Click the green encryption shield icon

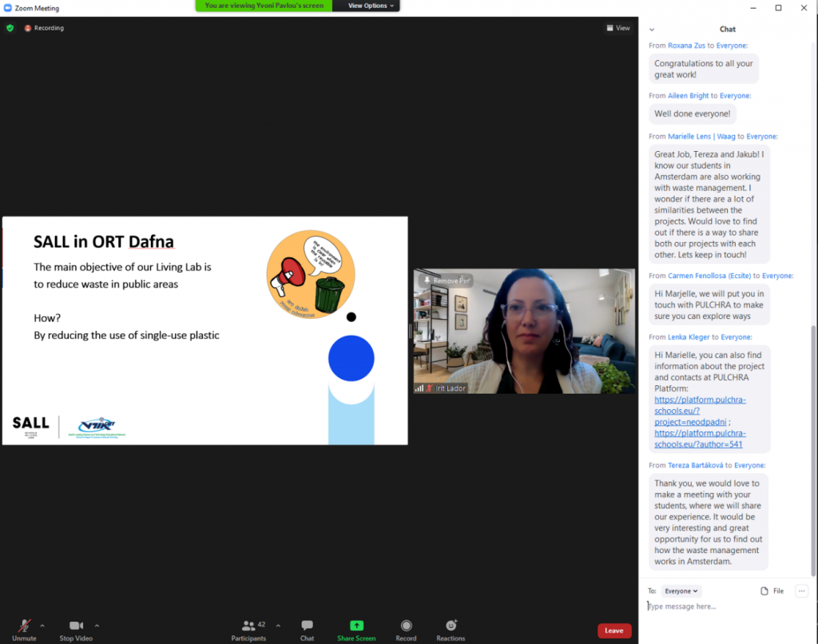click(x=10, y=28)
